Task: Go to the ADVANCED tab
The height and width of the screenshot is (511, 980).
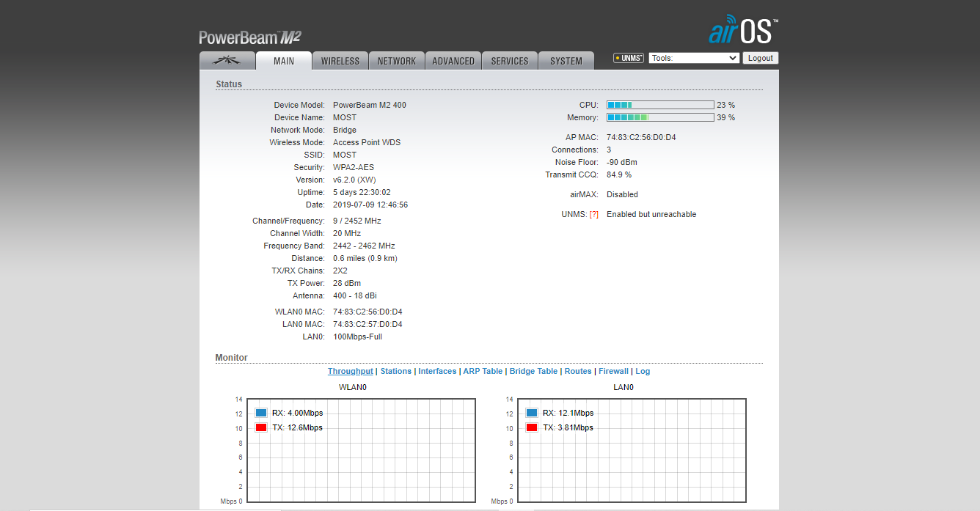Action: click(x=453, y=61)
